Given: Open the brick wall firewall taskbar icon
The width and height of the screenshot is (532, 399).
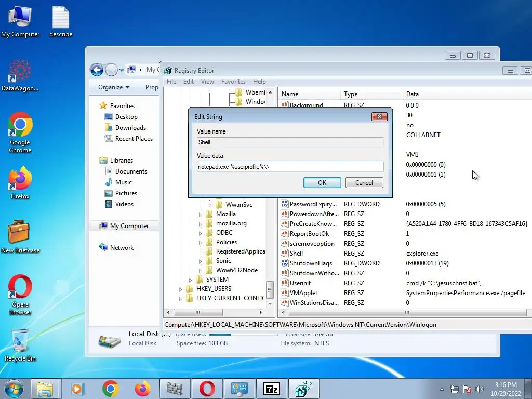Looking at the screenshot, I should tap(175, 389).
